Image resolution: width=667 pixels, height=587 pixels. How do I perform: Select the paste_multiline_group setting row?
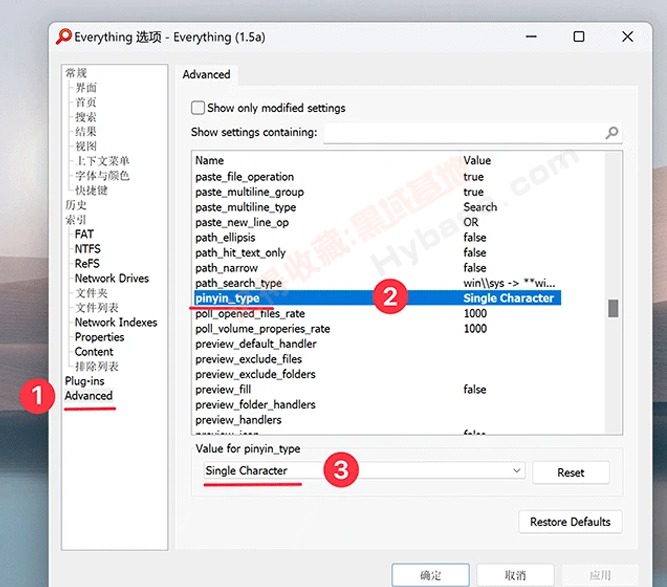point(378,192)
